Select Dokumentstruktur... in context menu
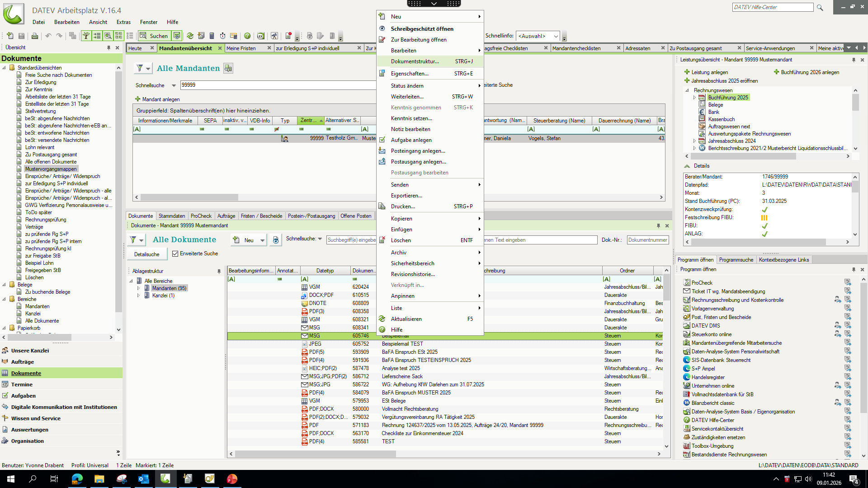The width and height of the screenshot is (868, 488). [415, 61]
